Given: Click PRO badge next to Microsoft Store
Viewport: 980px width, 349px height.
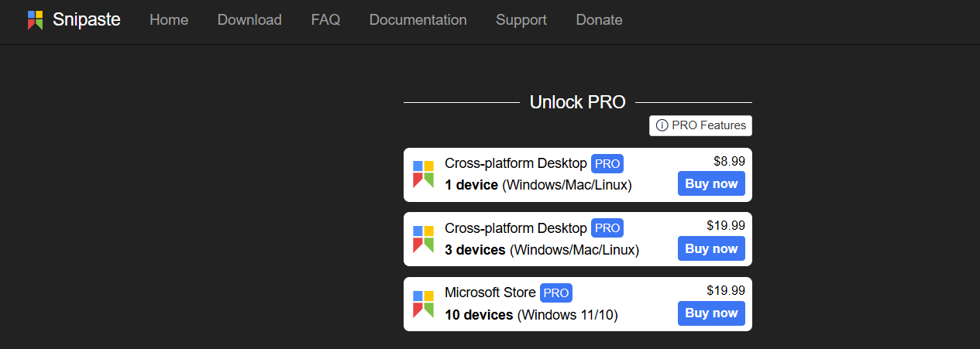Looking at the screenshot, I should (556, 293).
